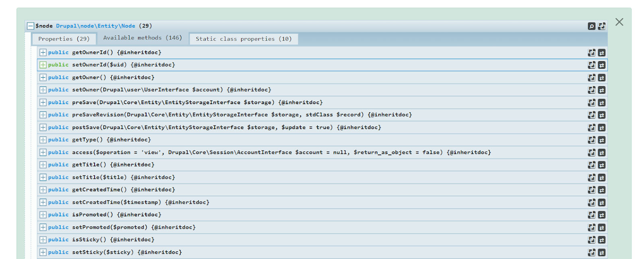This screenshot has width=644, height=259.
Task: Show access path for setPromoted($promoted)
Action: point(602,227)
